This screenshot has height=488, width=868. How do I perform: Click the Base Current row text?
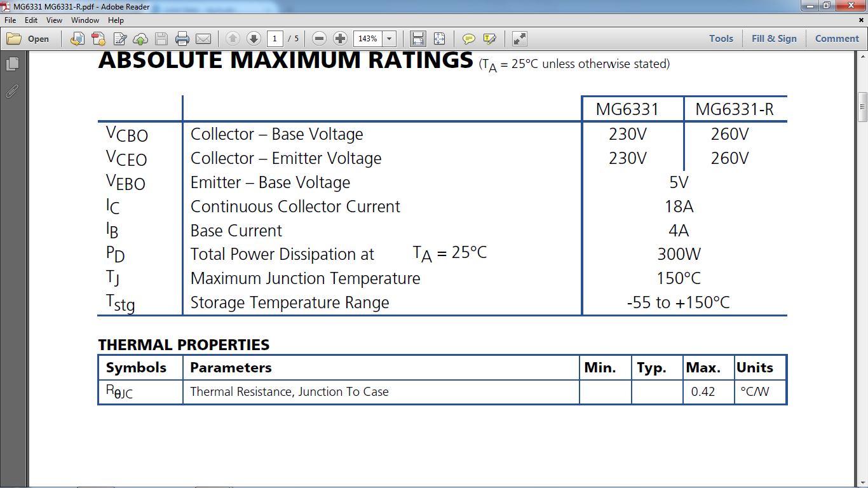point(236,231)
